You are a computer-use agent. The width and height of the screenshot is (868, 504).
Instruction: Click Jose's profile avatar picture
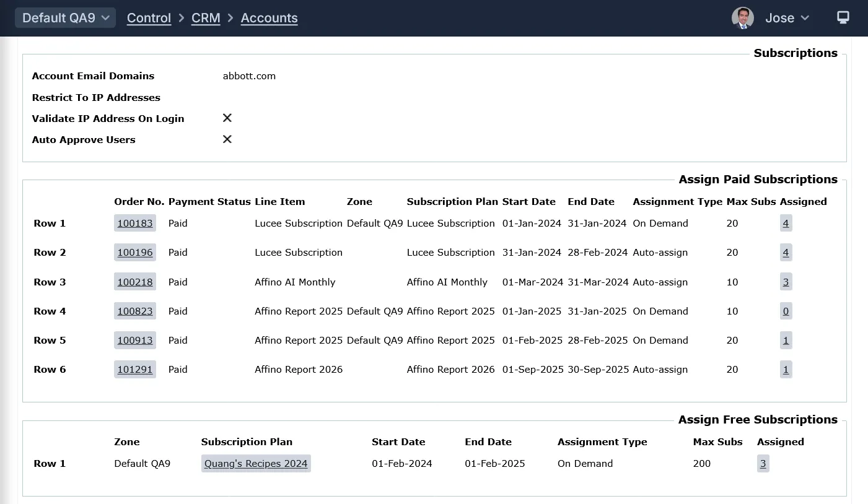click(742, 18)
